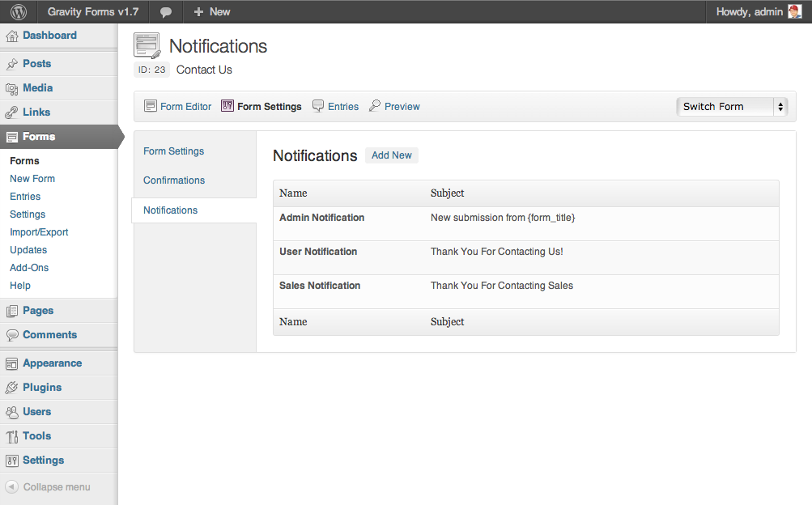The width and height of the screenshot is (812, 505).
Task: Open Help in the Forms submenu
Action: (20, 286)
